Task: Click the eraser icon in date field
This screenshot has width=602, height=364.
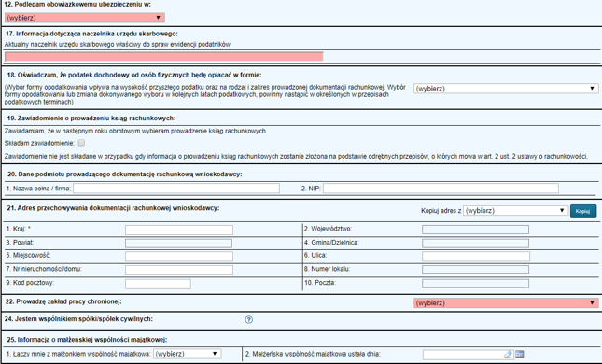Action: coord(508,354)
